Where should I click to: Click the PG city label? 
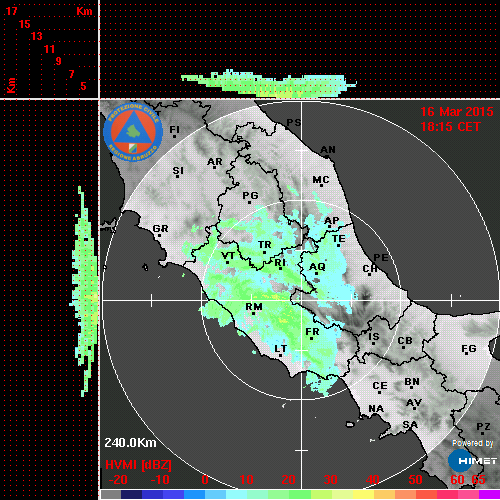(x=250, y=195)
